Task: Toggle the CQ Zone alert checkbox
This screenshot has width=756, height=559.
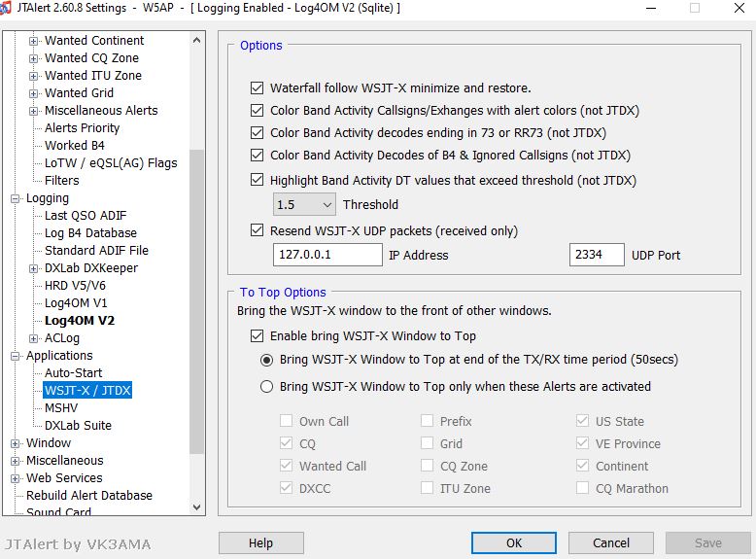Action: click(x=427, y=466)
